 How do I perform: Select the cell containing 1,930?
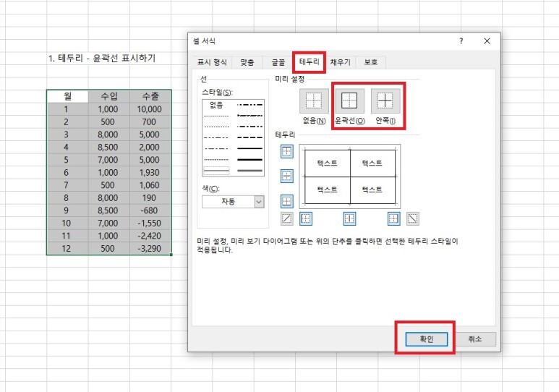click(150, 173)
